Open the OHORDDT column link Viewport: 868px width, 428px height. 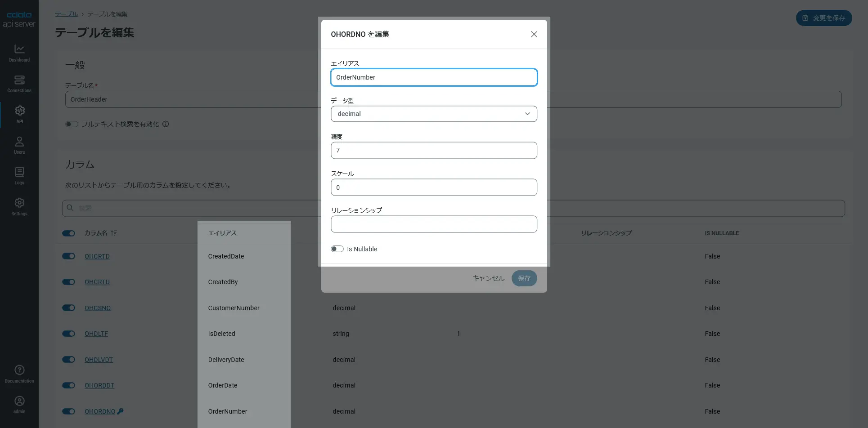(99, 385)
